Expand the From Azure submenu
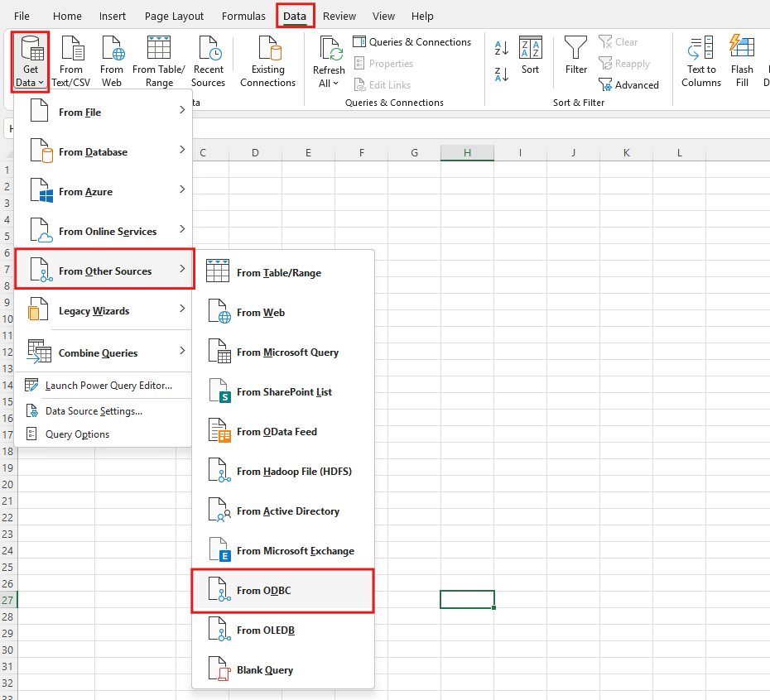This screenshot has width=770, height=700. (103, 191)
